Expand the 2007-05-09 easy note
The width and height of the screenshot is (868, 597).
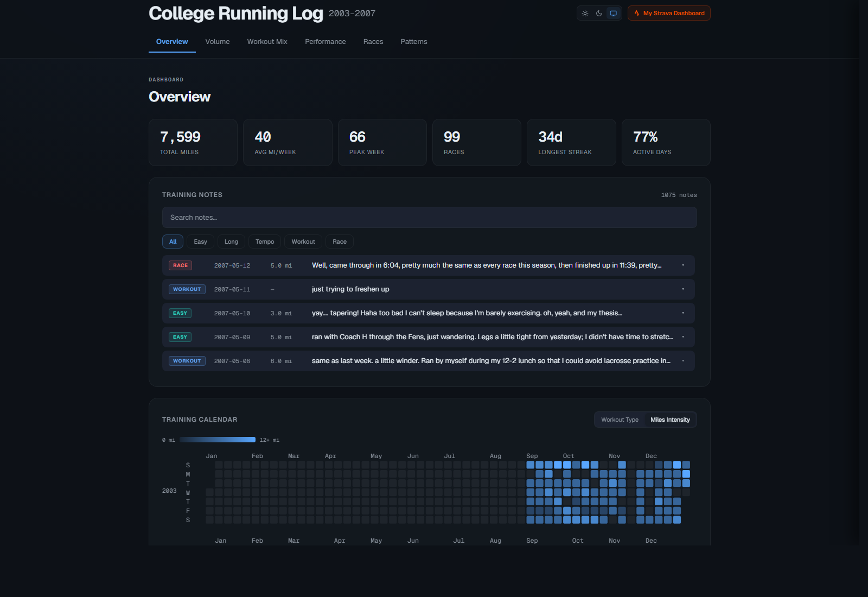pos(429,337)
